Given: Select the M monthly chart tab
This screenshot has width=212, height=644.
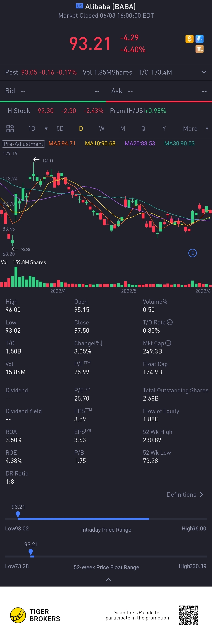Looking at the screenshot, I should click(122, 128).
